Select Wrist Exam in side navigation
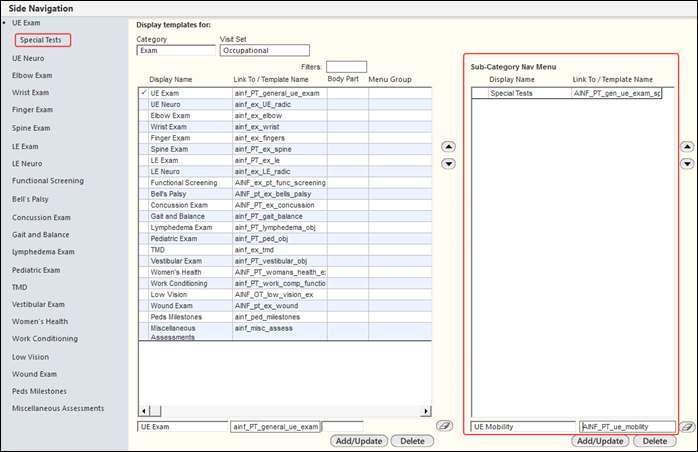 [30, 93]
